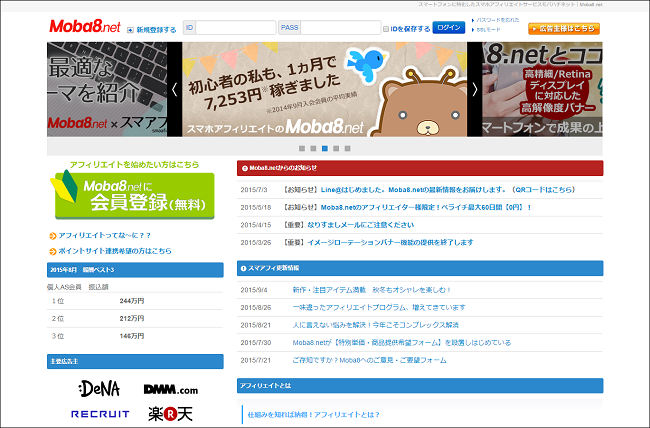Click the left keyboard banner slide

[x=107, y=89]
